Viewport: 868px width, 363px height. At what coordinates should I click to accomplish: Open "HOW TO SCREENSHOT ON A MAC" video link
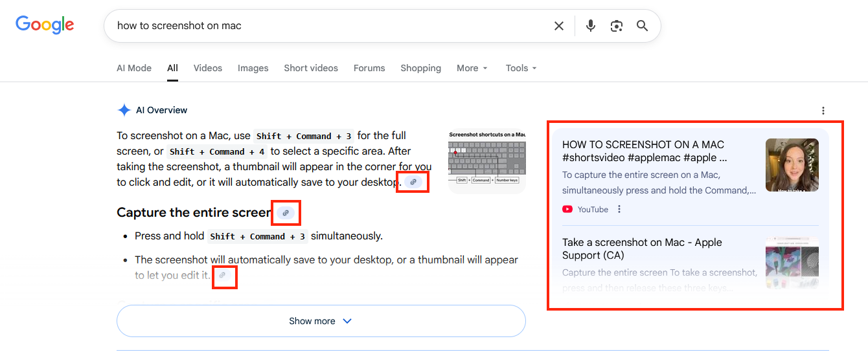click(x=643, y=151)
